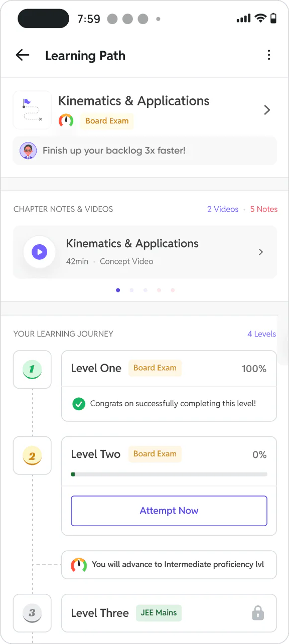The width and height of the screenshot is (289, 644).
Task: Open the 2 Videos link
Action: [223, 209]
